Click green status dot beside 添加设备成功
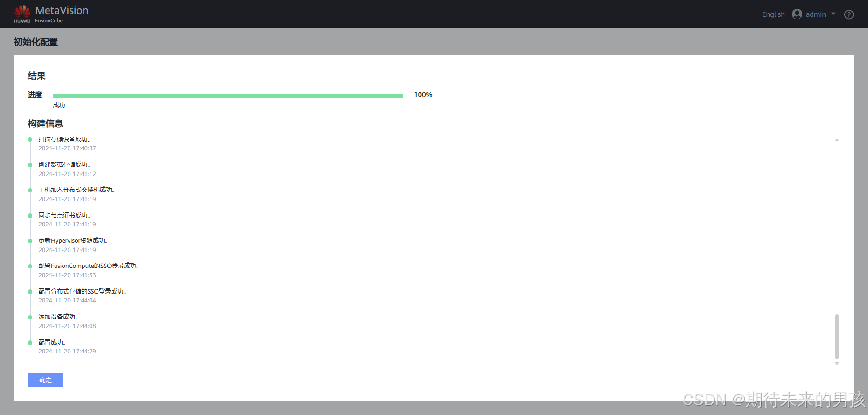The image size is (868, 415). (30, 317)
